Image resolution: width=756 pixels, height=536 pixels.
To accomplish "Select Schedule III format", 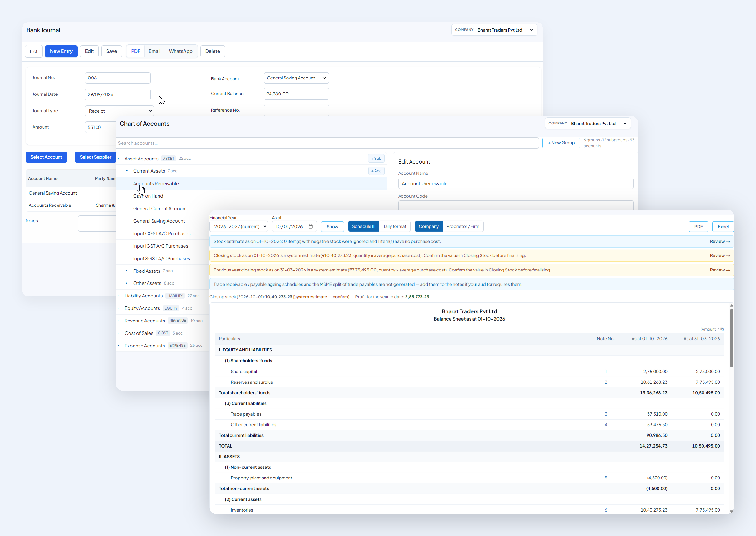I will click(x=363, y=226).
